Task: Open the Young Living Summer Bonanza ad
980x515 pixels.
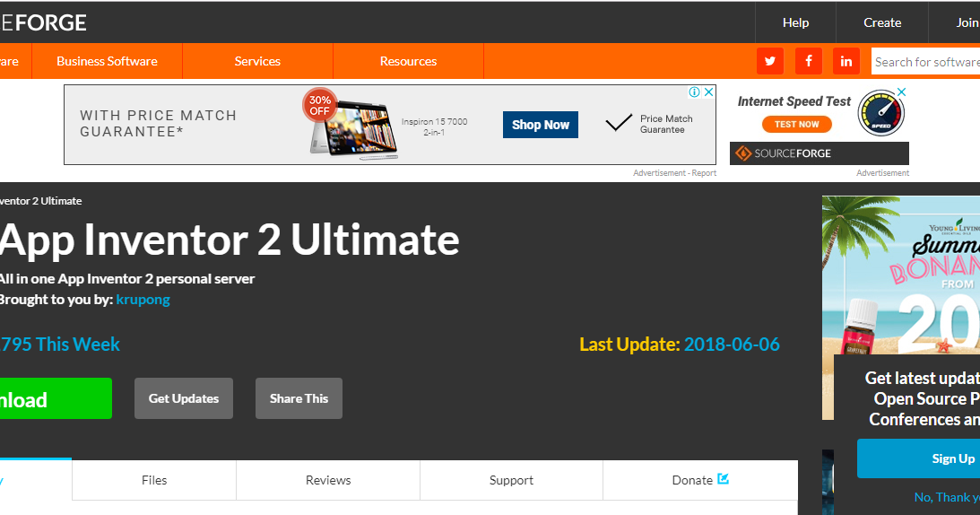Action: pos(900,275)
